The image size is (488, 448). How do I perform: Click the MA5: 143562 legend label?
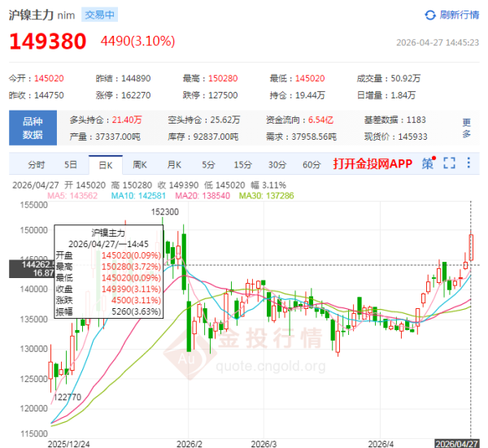[72, 196]
